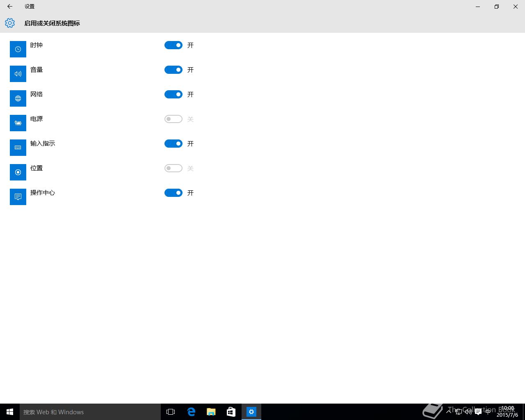The height and width of the screenshot is (420, 525).
Task: Click the 输入指示 label
Action: coord(43,144)
